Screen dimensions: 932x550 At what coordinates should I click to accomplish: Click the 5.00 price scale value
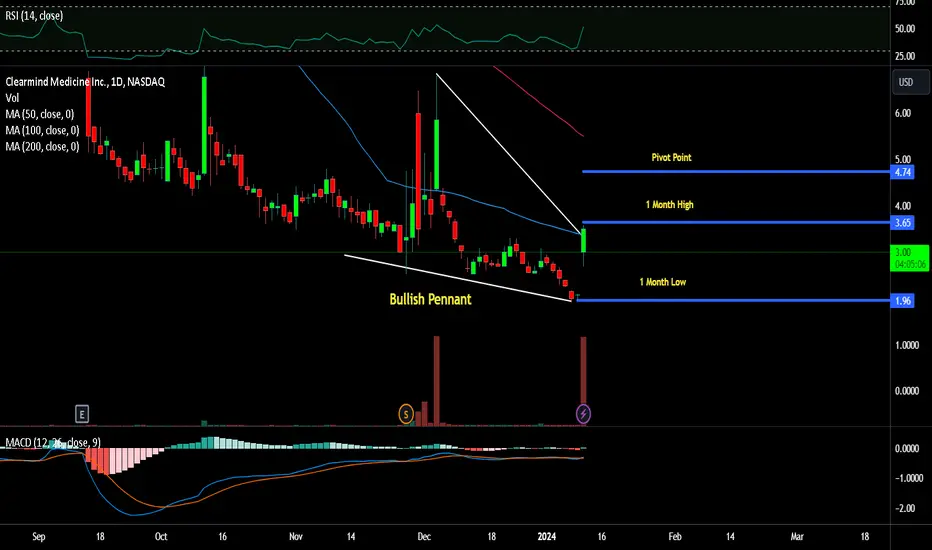[x=902, y=159]
